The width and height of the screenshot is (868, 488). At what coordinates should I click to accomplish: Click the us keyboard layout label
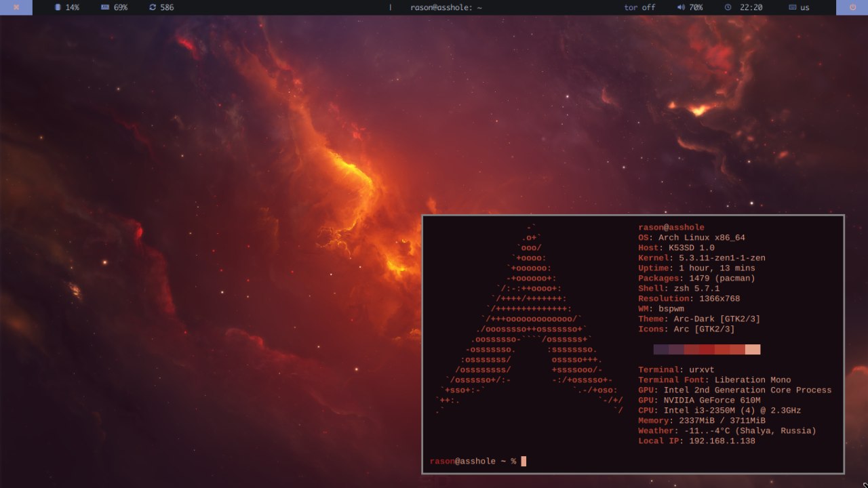tap(805, 7)
